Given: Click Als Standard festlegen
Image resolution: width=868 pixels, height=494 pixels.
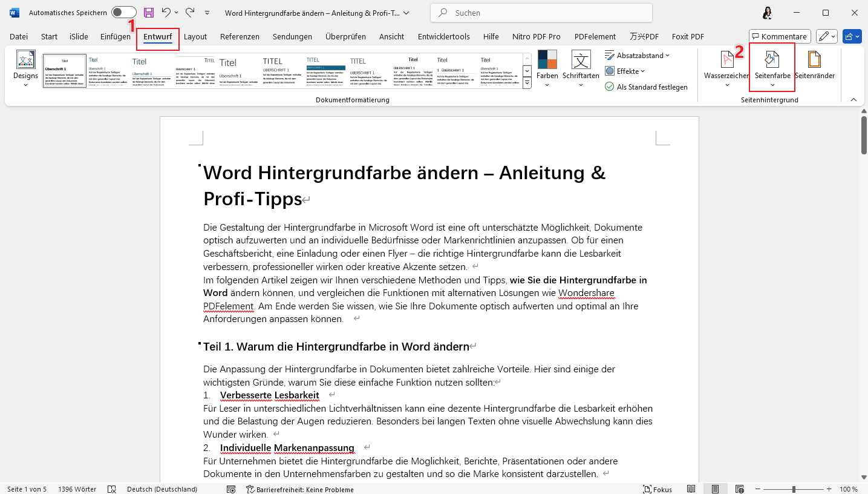Looking at the screenshot, I should 646,87.
